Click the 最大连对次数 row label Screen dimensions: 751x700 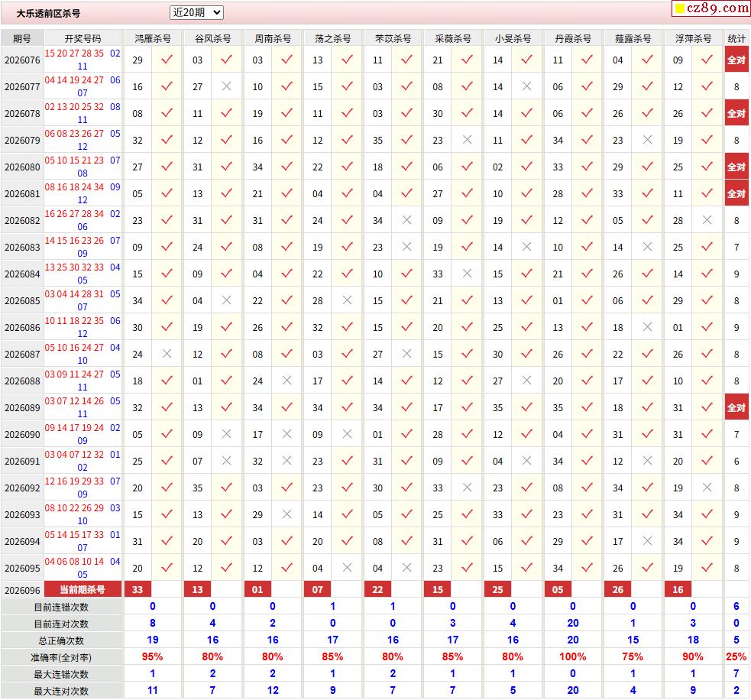[61, 691]
